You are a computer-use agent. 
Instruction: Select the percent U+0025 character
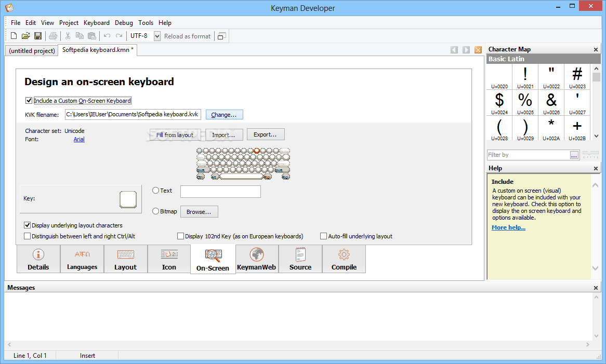click(525, 103)
